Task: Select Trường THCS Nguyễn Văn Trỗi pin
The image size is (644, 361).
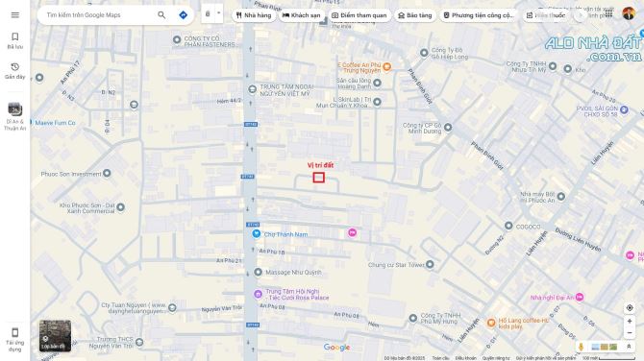Action: click(x=139, y=342)
